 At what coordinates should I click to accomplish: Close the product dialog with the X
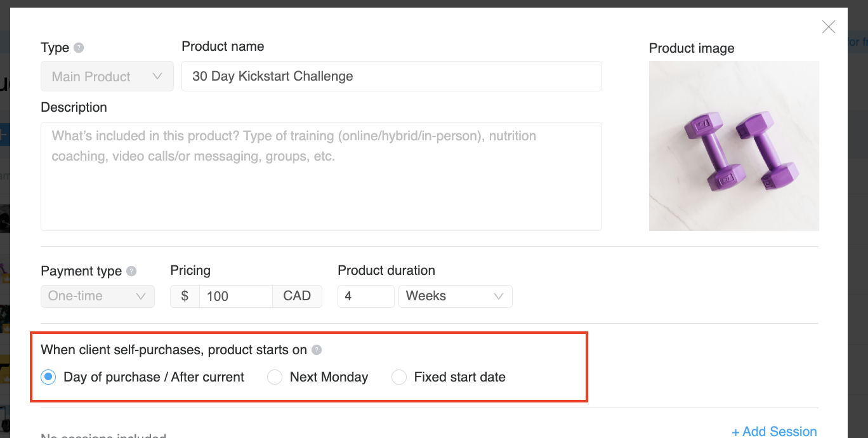pyautogui.click(x=829, y=27)
